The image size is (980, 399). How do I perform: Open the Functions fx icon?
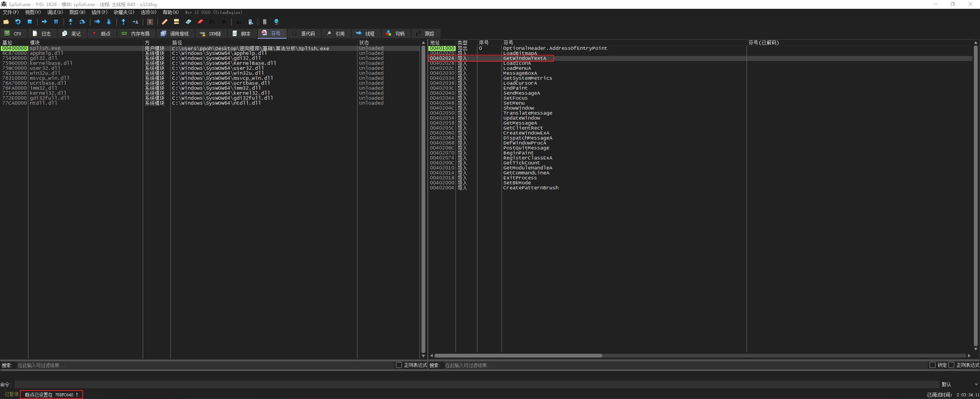pyautogui.click(x=212, y=22)
